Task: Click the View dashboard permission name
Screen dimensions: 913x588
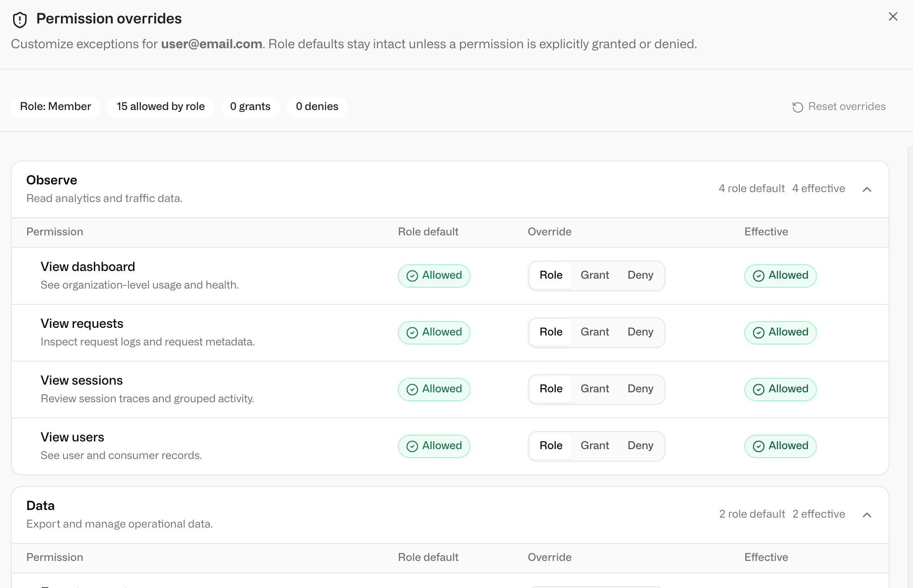Action: [x=88, y=267]
